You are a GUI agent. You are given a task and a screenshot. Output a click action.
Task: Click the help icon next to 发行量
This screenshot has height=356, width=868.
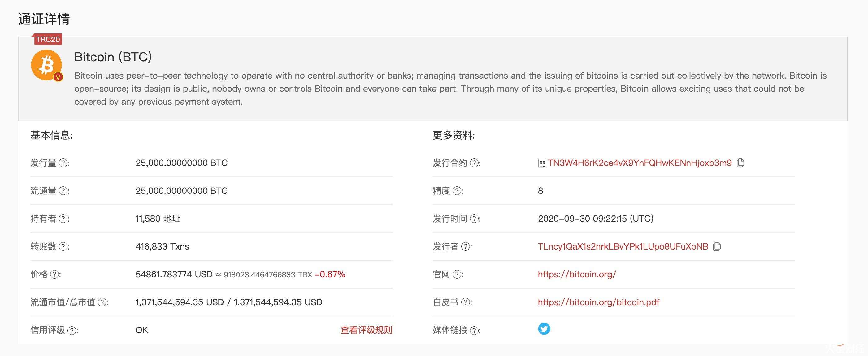[x=63, y=163]
